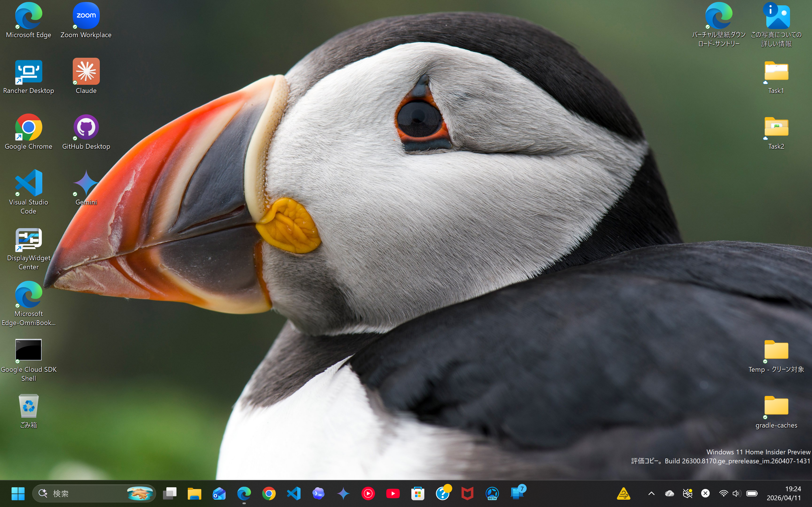This screenshot has height=507, width=812.
Task: Open the Wi-Fi network quick settings
Action: click(723, 493)
